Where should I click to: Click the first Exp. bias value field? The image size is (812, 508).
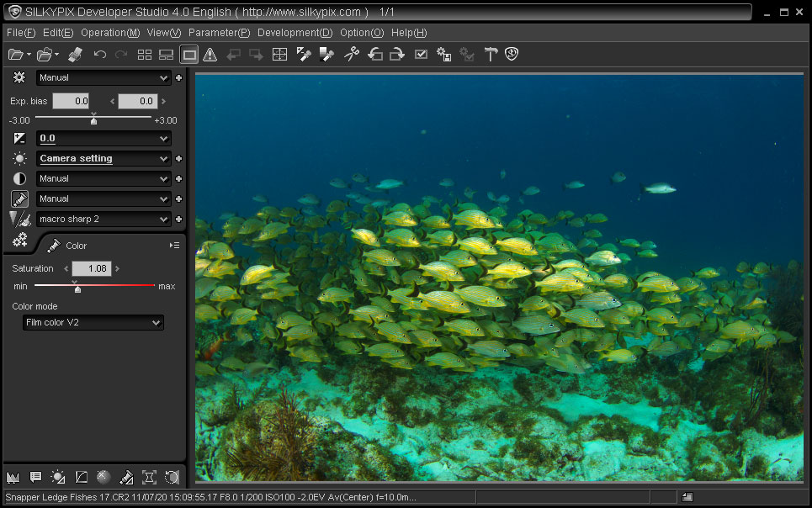coord(71,101)
